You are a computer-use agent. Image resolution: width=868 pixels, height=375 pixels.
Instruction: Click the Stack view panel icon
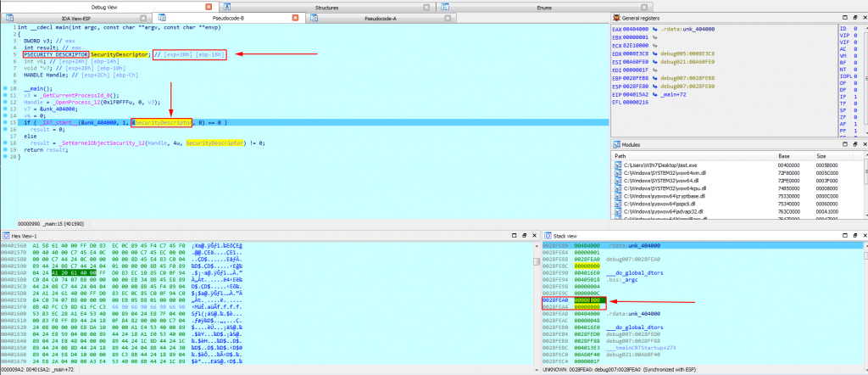click(x=548, y=235)
